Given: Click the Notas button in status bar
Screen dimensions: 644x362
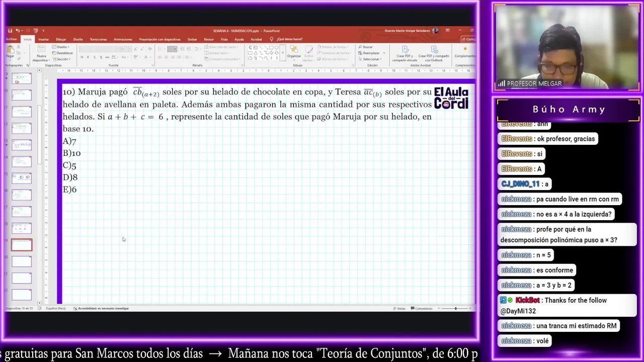Looking at the screenshot, I should [x=399, y=308].
